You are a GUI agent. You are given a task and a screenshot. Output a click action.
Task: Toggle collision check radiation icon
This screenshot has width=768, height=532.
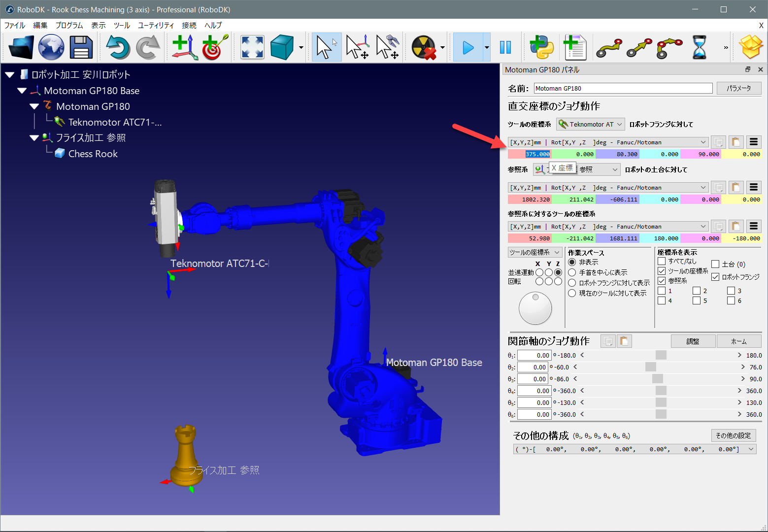(x=424, y=47)
